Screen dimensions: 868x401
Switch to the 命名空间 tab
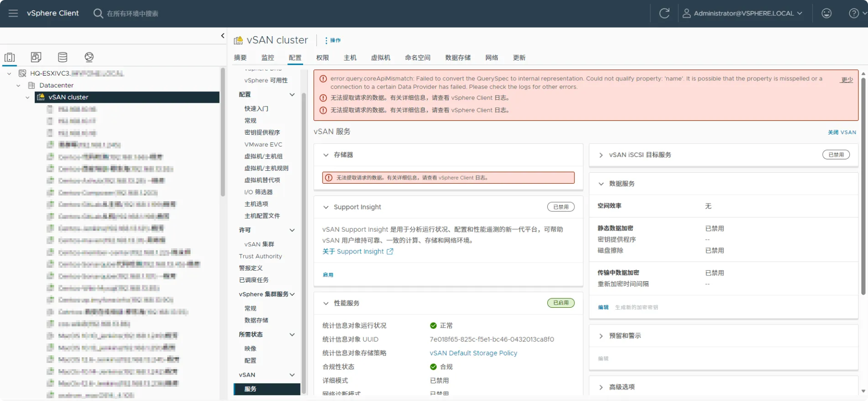[x=418, y=58]
